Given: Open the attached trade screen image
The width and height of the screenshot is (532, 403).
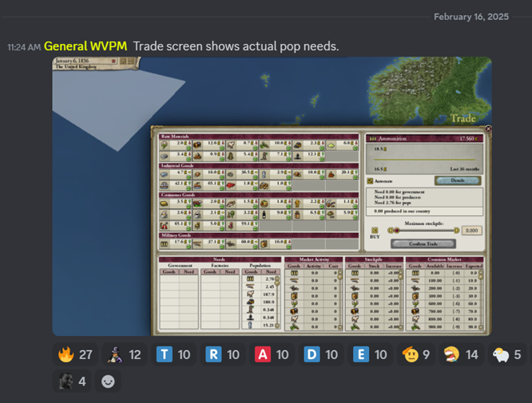Looking at the screenshot, I should coord(272,196).
